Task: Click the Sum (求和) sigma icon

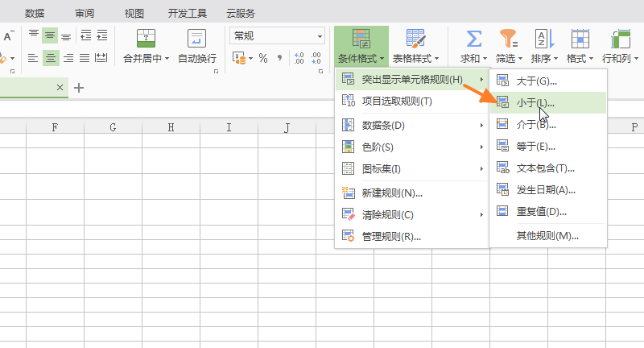Action: (x=473, y=39)
